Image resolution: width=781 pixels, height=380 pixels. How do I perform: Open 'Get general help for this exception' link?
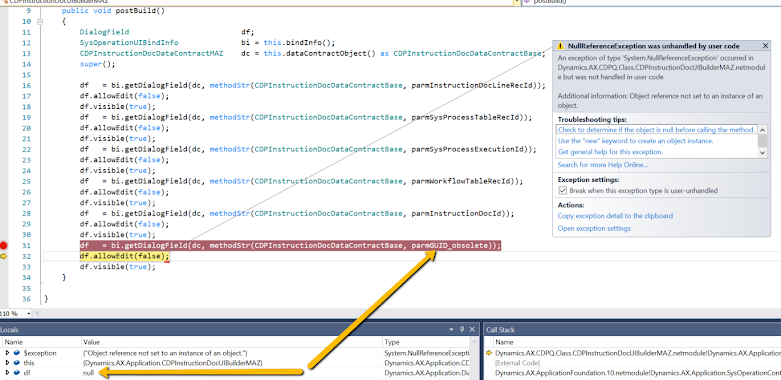click(x=610, y=152)
